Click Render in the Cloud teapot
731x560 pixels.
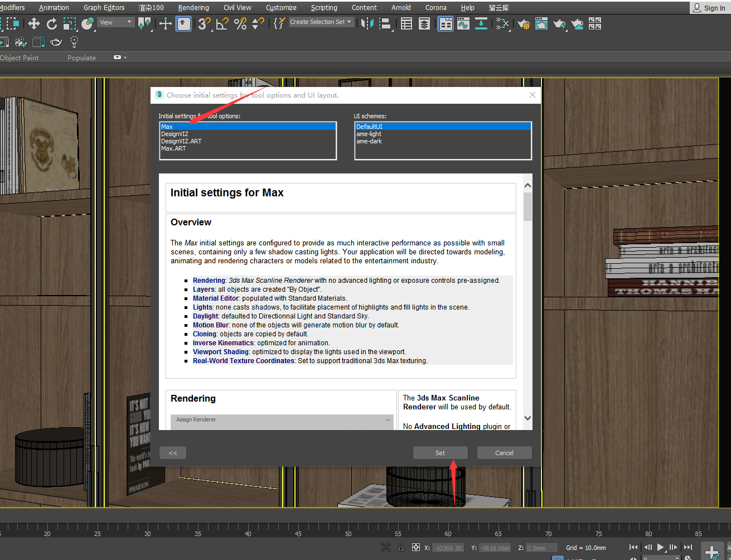tap(577, 23)
